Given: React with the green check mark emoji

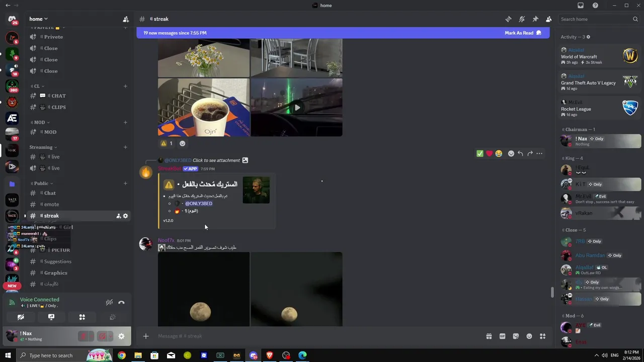Looking at the screenshot, I should (x=480, y=153).
